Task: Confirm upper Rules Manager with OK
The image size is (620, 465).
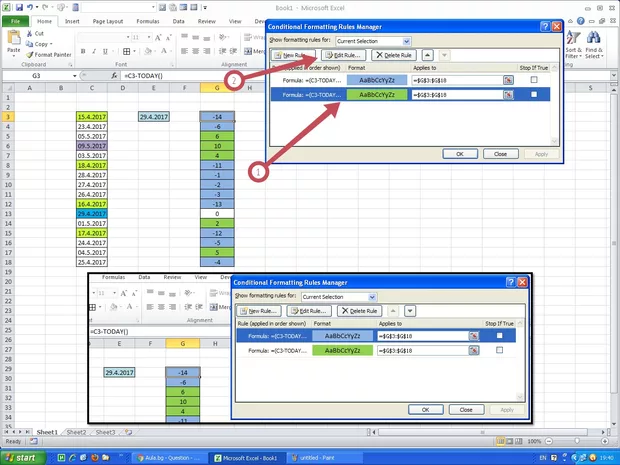Action: 460,154
